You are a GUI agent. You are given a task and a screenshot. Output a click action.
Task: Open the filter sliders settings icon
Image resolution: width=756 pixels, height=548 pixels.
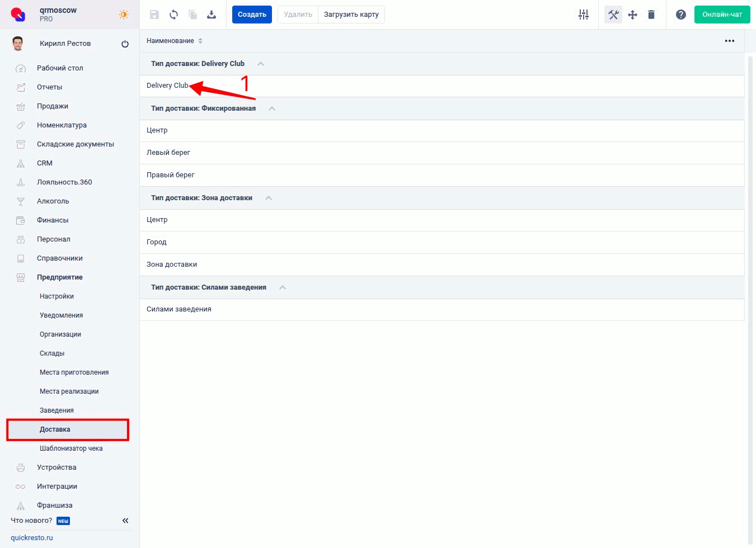point(584,15)
